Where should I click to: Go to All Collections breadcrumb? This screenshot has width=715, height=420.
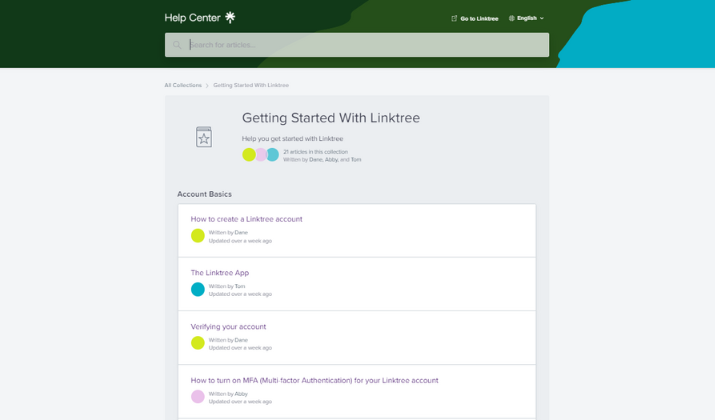(x=183, y=85)
